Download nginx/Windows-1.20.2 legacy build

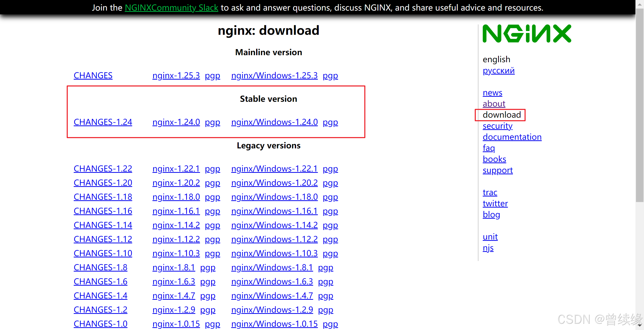pyautogui.click(x=274, y=183)
